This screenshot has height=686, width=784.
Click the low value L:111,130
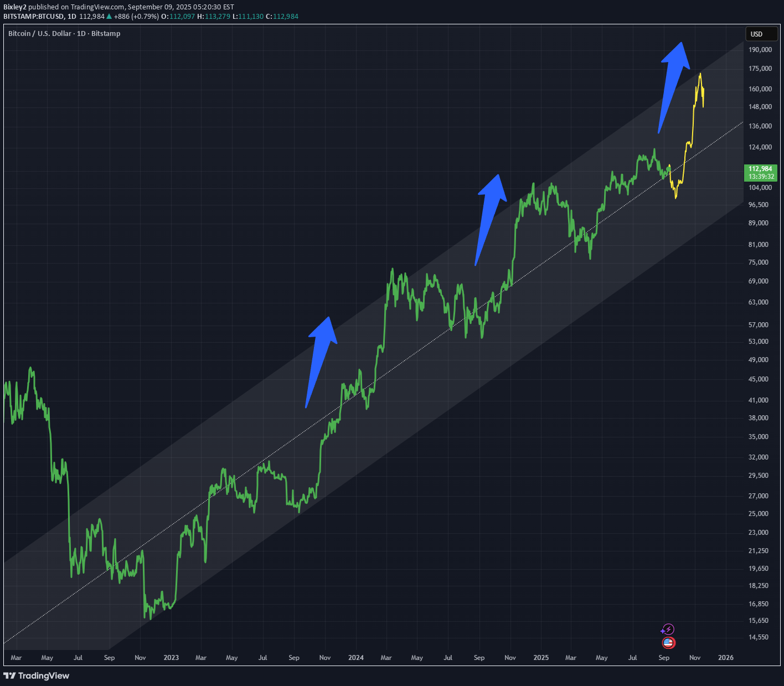248,17
